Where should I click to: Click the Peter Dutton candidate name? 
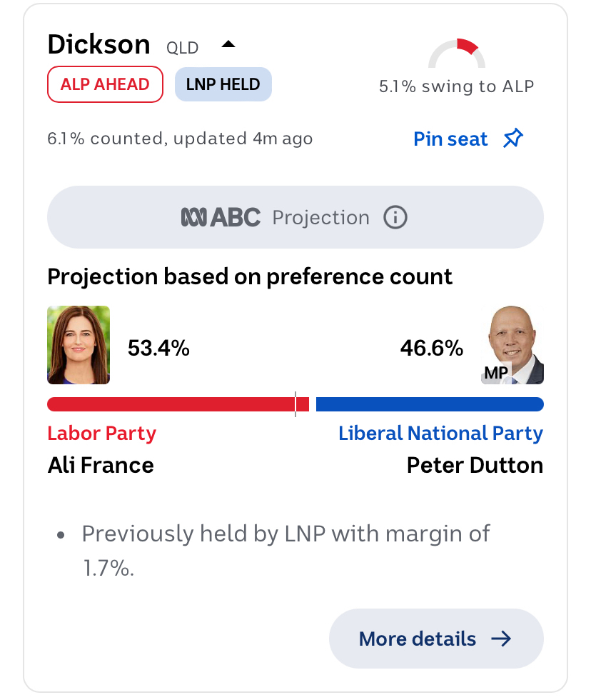[475, 465]
